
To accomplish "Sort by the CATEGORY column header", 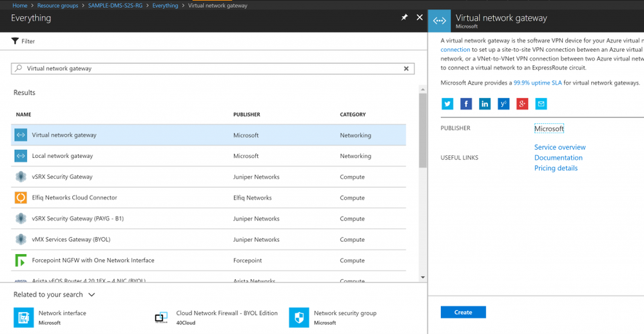I will click(x=353, y=115).
